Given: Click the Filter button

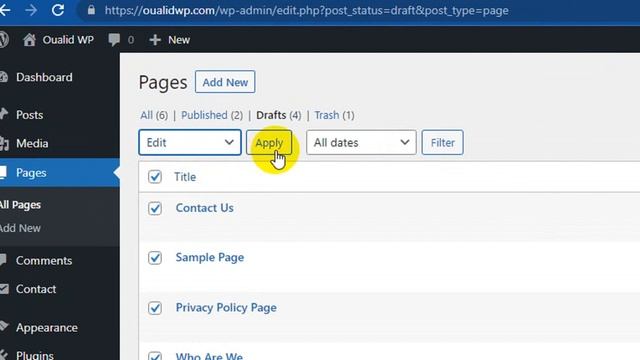Looking at the screenshot, I should (x=442, y=142).
